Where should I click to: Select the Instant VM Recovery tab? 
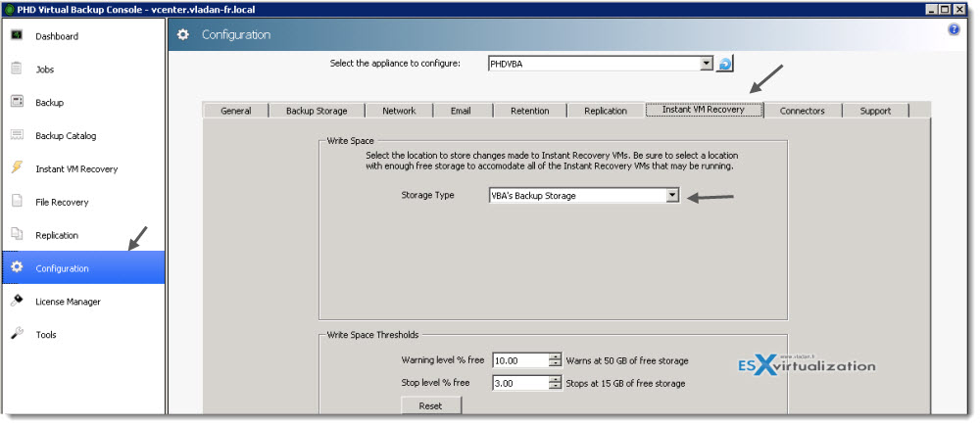pos(704,110)
